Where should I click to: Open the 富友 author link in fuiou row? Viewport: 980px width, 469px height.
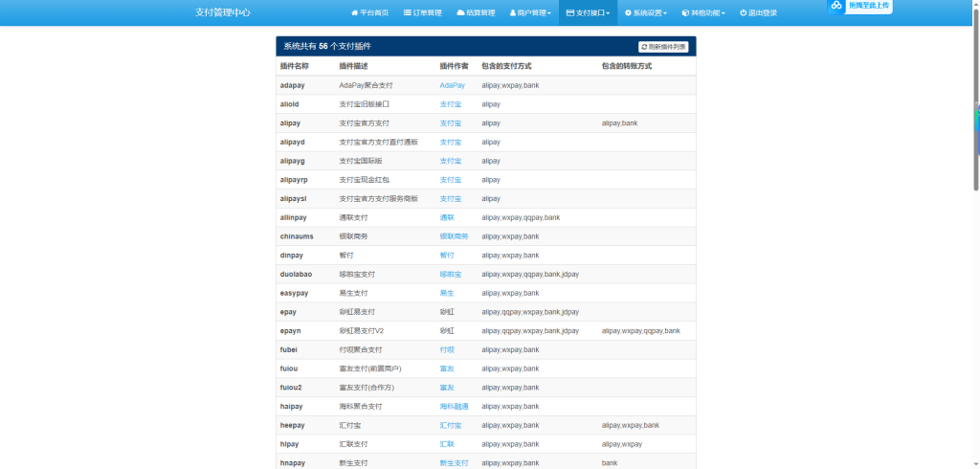(x=447, y=368)
